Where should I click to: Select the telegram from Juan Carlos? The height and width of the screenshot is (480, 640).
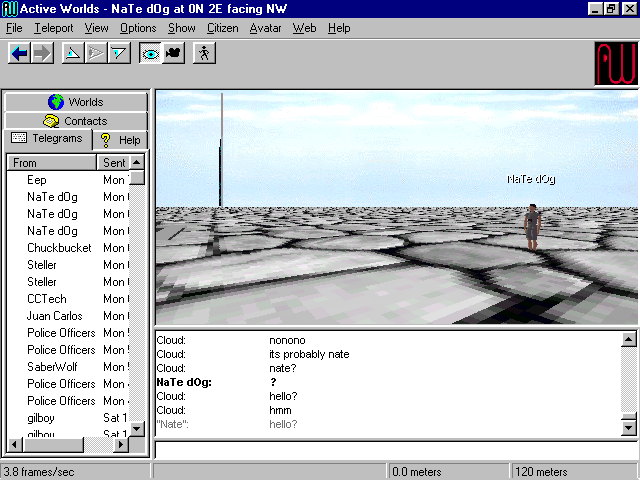[x=68, y=316]
